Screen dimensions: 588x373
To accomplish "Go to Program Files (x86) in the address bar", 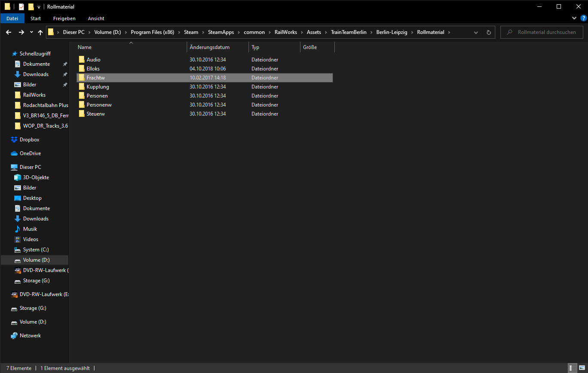I will (x=152, y=32).
